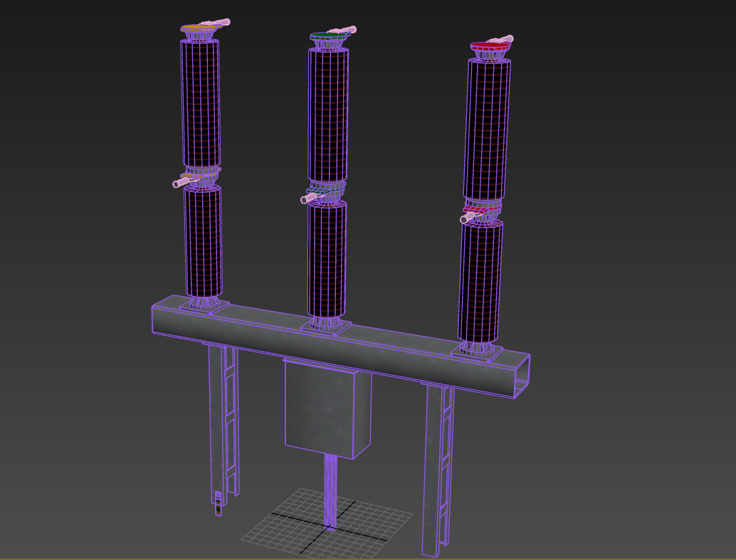Pick the upper insulator of middle column
This screenshot has height=560, width=736.
(328, 114)
